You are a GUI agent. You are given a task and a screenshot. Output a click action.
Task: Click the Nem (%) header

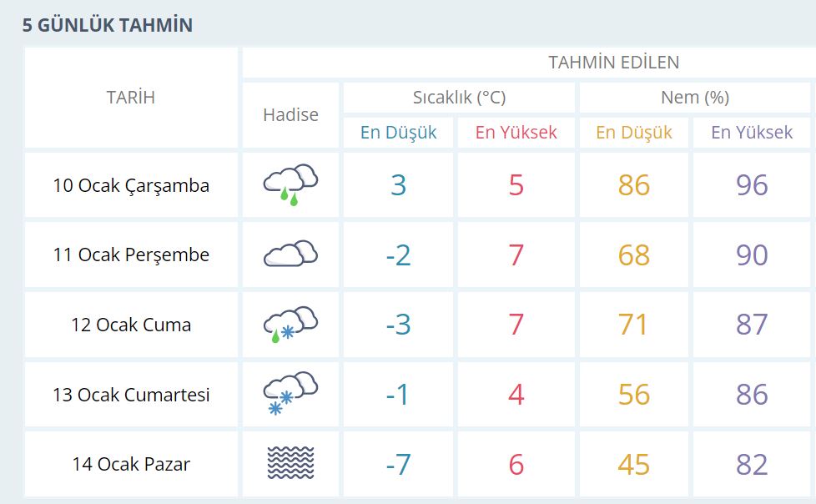coord(695,98)
